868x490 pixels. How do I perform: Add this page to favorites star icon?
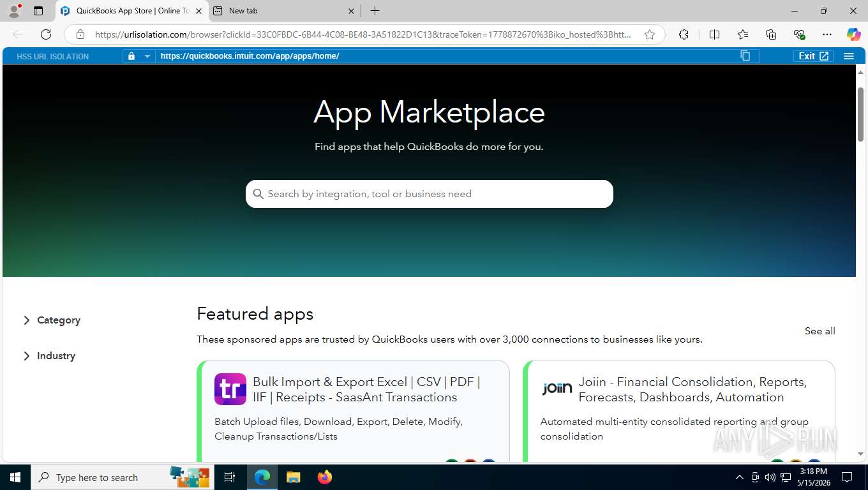coord(650,34)
